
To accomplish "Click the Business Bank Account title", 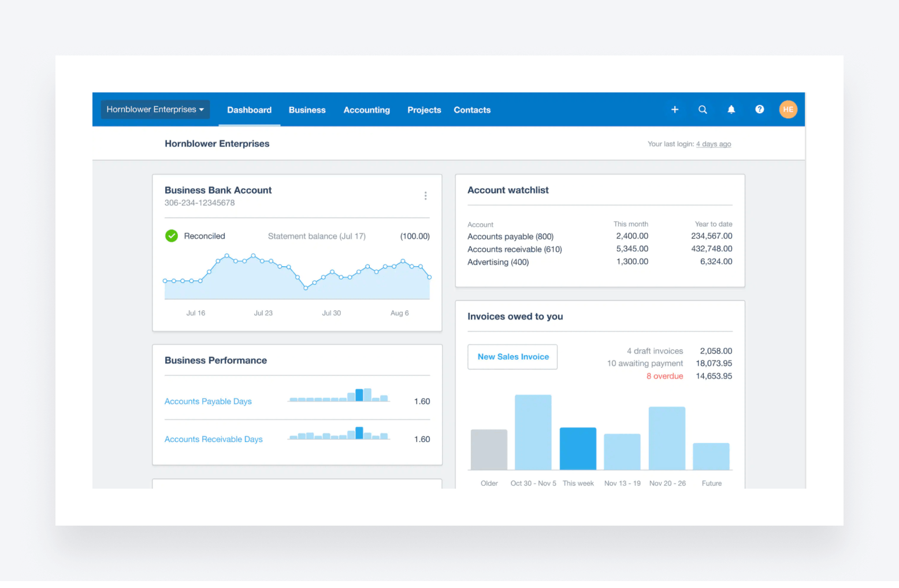I will 218,190.
